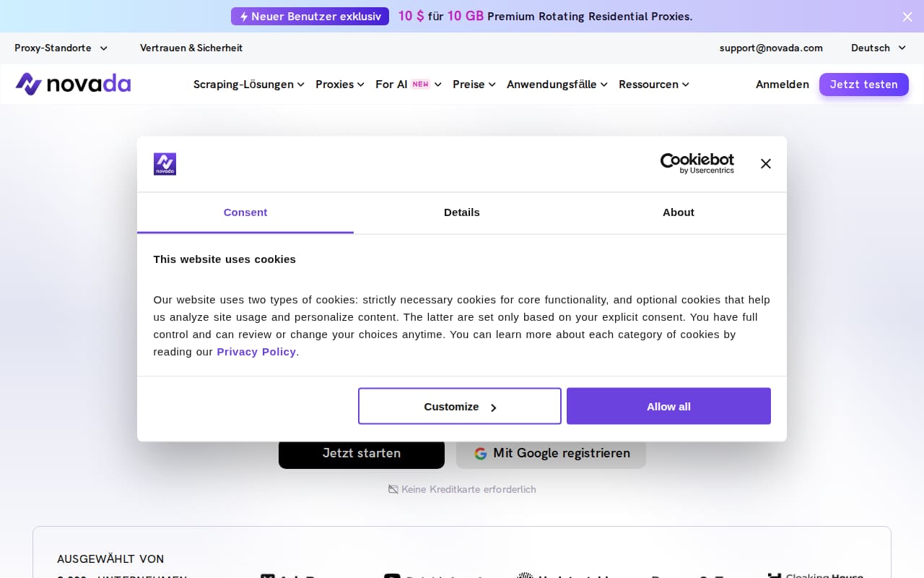The image size is (924, 578).
Task: Click the Novada logo inside cookie dialog
Action: coord(165,164)
